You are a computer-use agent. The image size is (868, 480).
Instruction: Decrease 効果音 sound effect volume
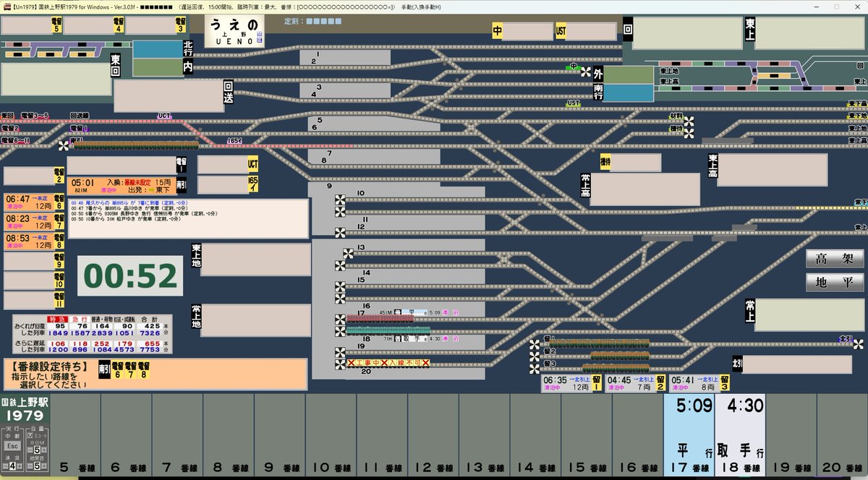pos(30,466)
